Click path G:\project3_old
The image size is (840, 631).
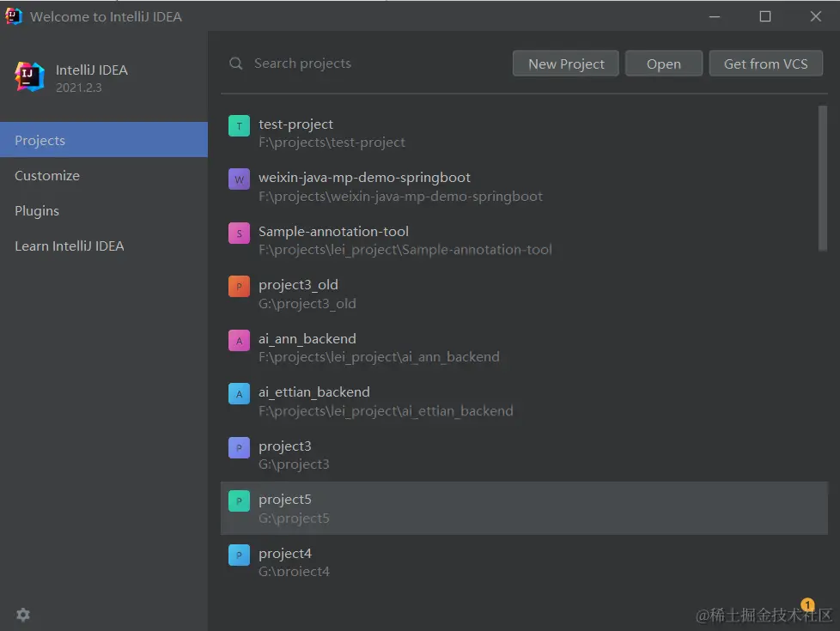(307, 304)
